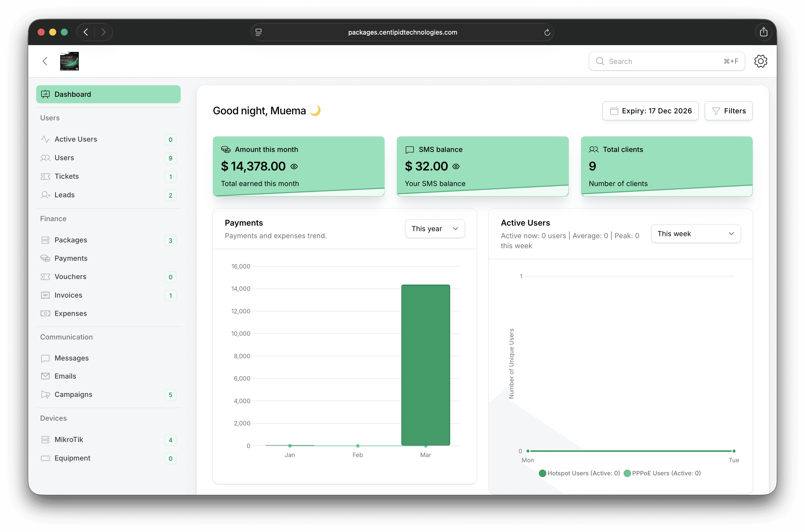This screenshot has height=532, width=805.
Task: Expand the Filters options
Action: point(729,111)
